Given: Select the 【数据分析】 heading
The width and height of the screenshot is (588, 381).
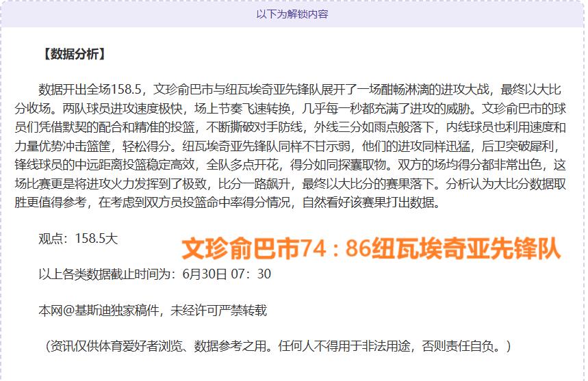Looking at the screenshot, I should point(73,54).
